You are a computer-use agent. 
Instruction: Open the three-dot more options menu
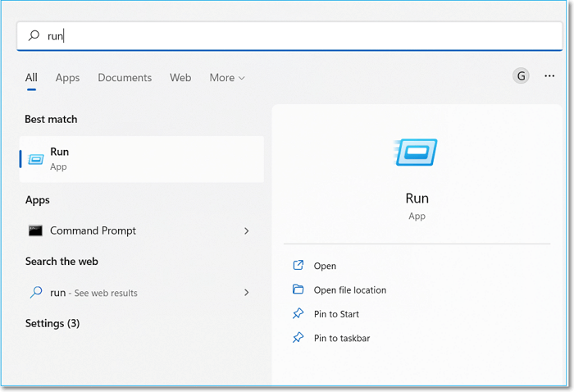pos(549,76)
